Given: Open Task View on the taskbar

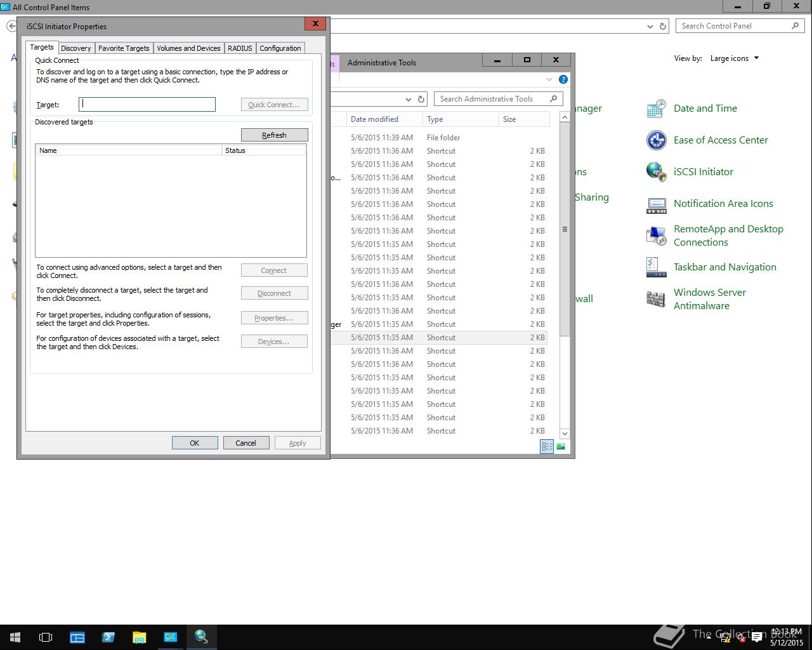Looking at the screenshot, I should click(46, 637).
